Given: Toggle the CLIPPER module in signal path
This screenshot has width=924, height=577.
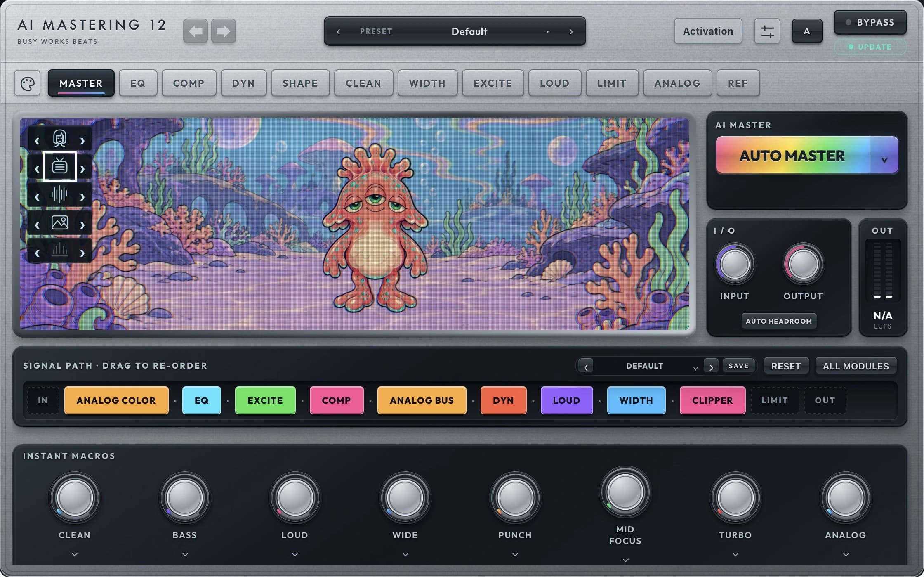Looking at the screenshot, I should [x=712, y=400].
